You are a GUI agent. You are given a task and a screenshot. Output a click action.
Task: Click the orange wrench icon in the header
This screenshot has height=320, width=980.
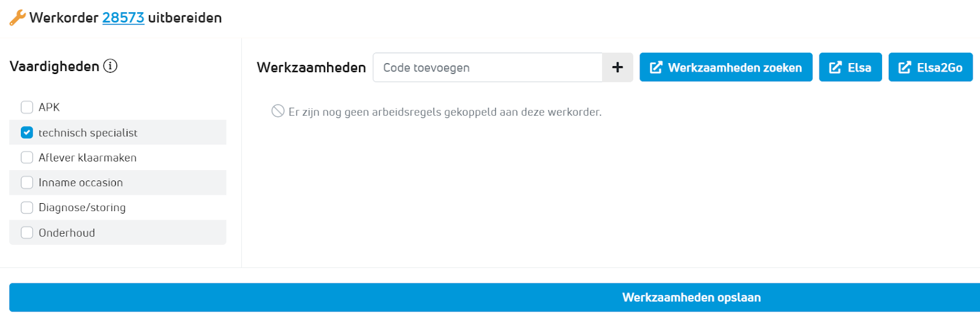[17, 18]
